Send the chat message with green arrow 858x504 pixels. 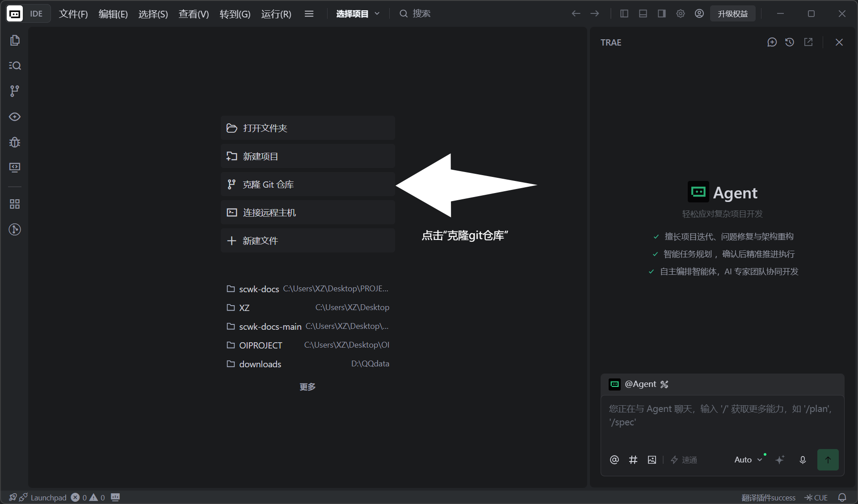[x=828, y=460]
